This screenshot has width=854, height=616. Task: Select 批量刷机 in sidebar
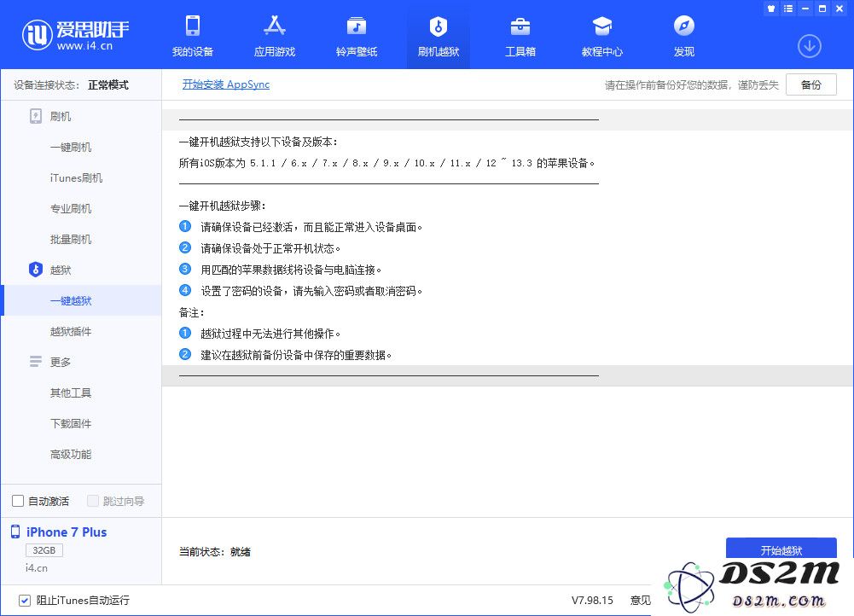71,239
